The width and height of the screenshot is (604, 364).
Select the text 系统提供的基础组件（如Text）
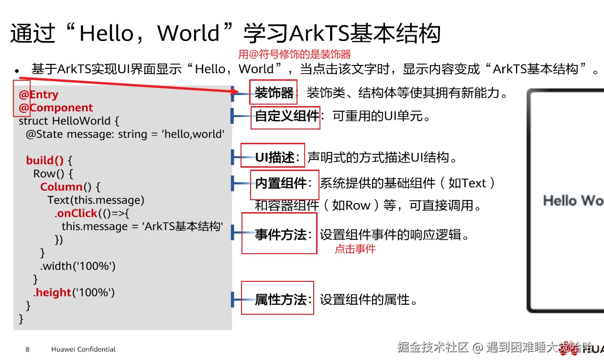[x=408, y=183]
